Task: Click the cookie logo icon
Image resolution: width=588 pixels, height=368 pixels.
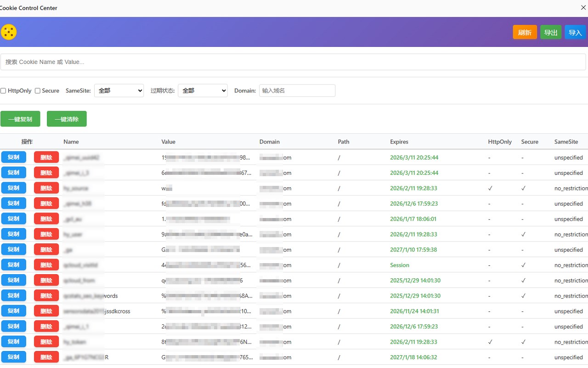Action: (x=8, y=32)
